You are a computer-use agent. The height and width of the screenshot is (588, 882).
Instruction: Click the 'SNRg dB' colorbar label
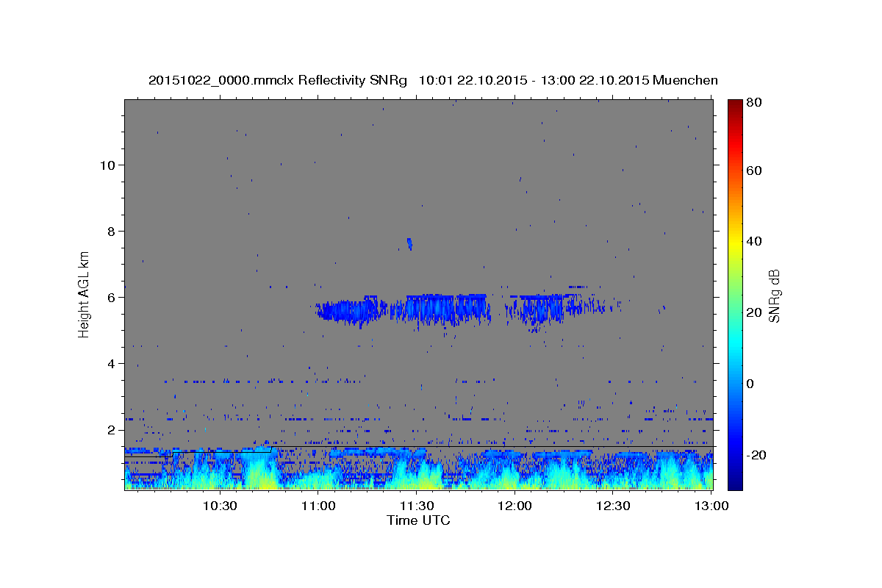tap(773, 295)
